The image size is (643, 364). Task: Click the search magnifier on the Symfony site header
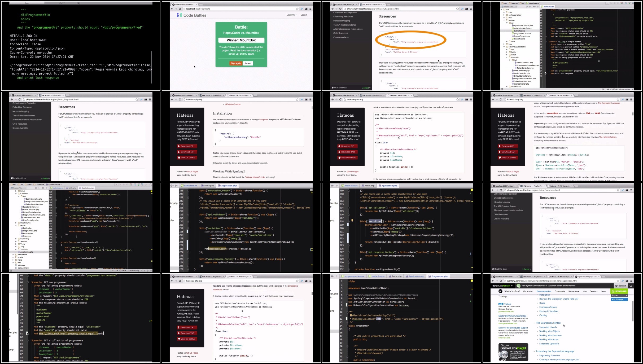click(631, 286)
